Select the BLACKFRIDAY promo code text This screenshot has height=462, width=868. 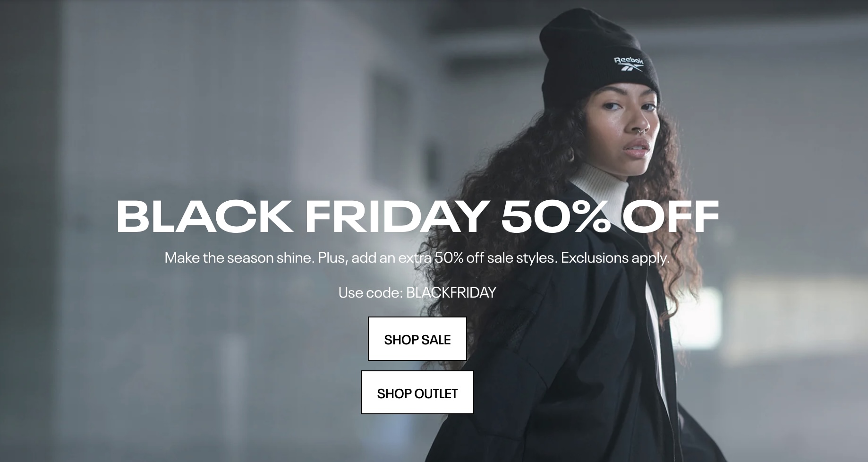point(451,293)
